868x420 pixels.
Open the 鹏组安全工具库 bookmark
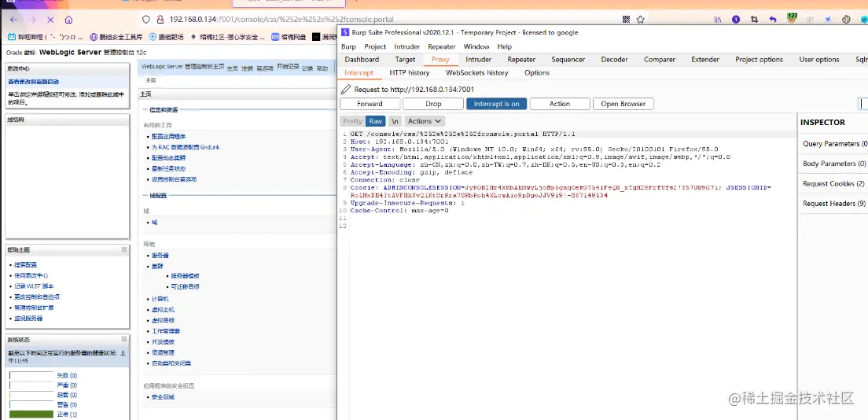coord(116,37)
